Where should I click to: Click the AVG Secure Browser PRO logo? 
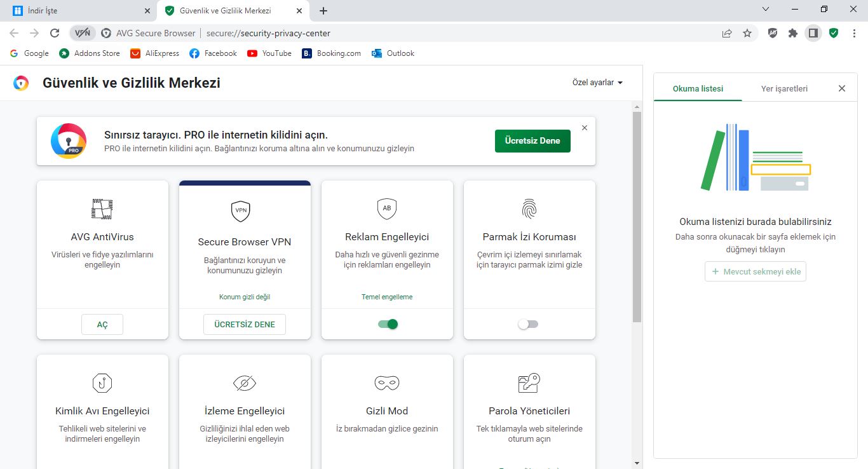(x=69, y=141)
